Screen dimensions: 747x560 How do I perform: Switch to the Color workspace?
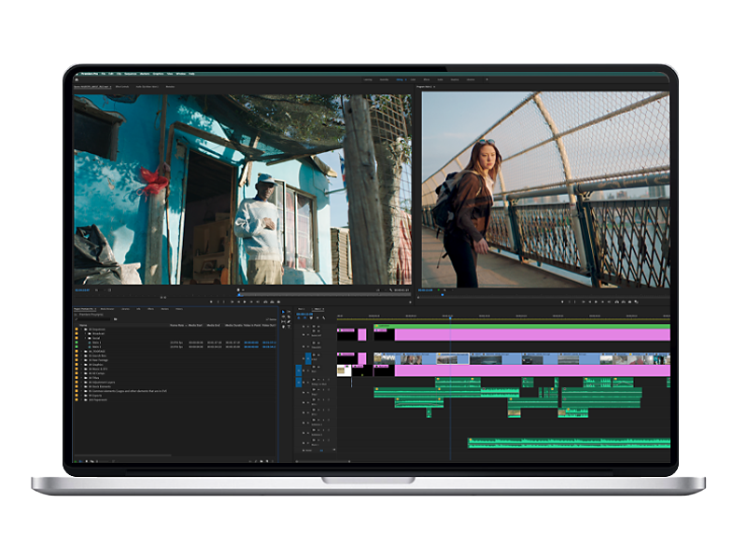[414, 78]
